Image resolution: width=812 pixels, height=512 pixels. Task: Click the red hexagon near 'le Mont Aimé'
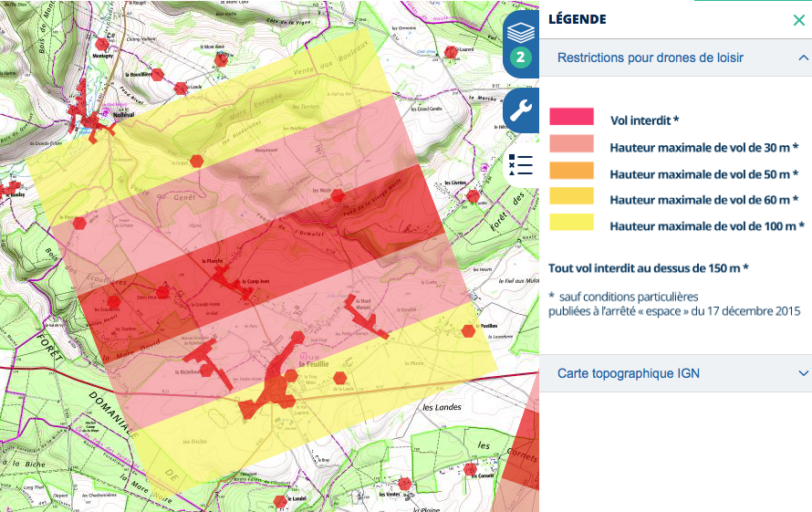point(221,60)
